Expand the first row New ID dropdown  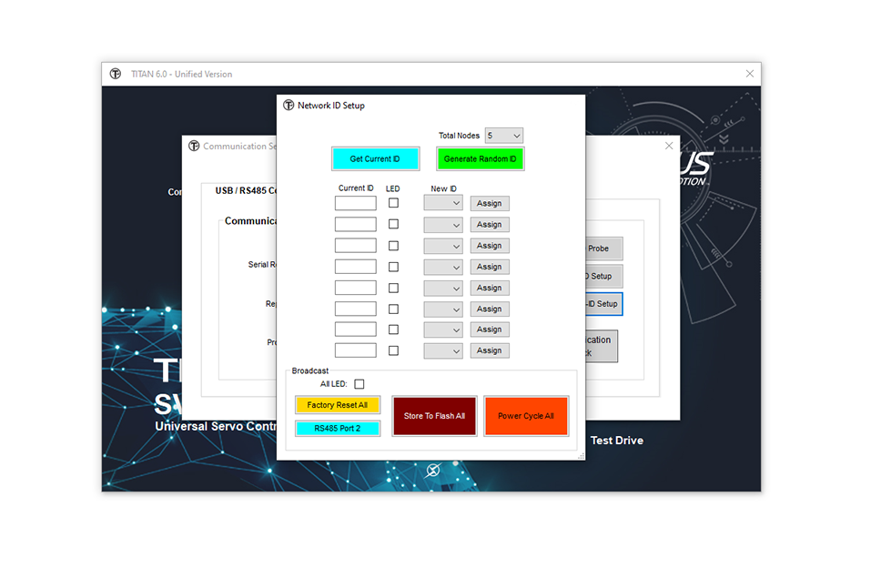[x=443, y=204]
